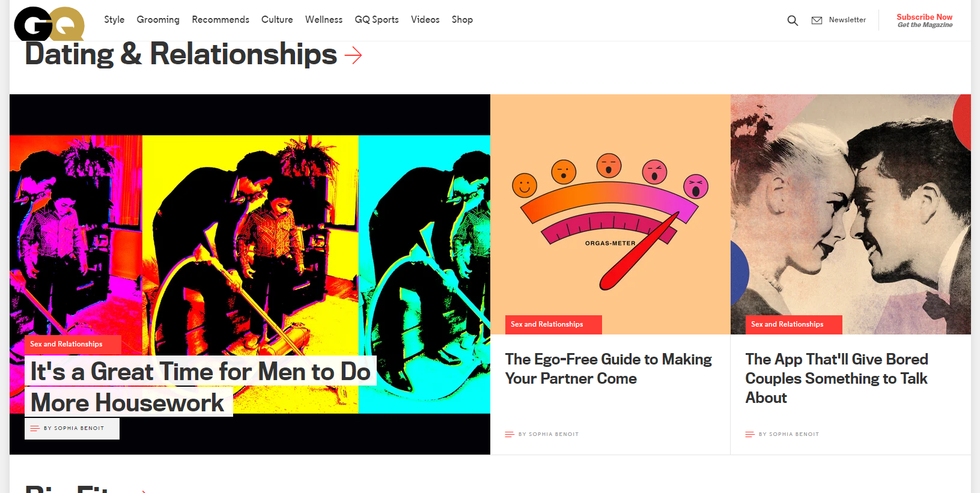Open the Style menu
The width and height of the screenshot is (980, 493).
tap(114, 20)
